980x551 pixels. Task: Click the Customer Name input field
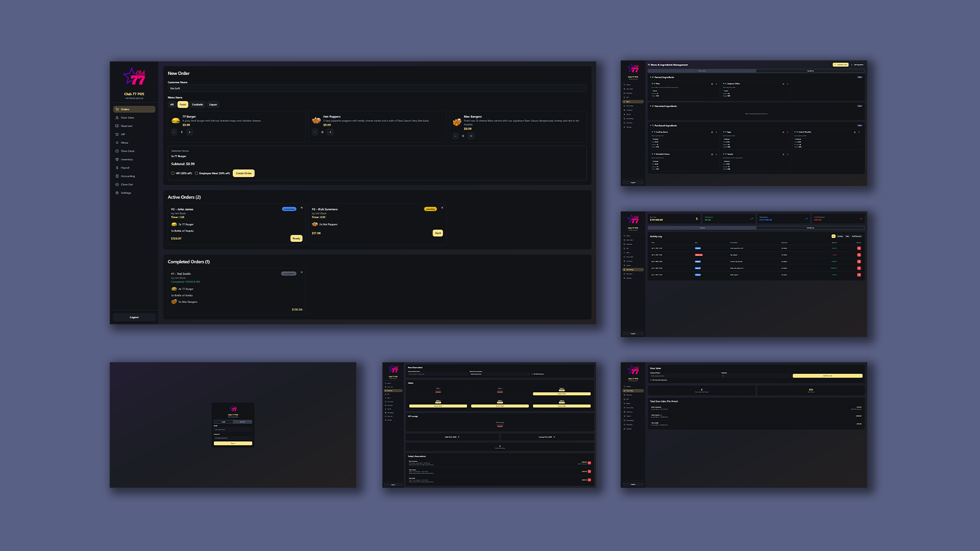(x=377, y=88)
